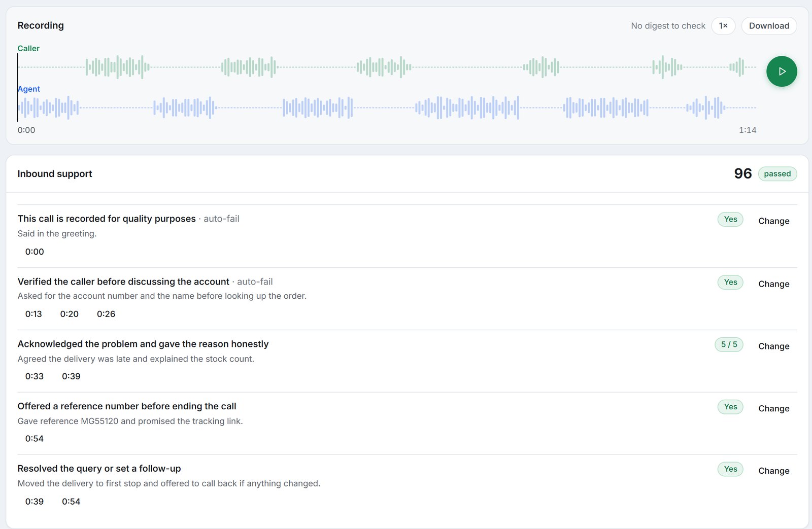Image resolution: width=812 pixels, height=529 pixels.
Task: Click the 0:00 start time below waveform
Action: click(x=26, y=130)
